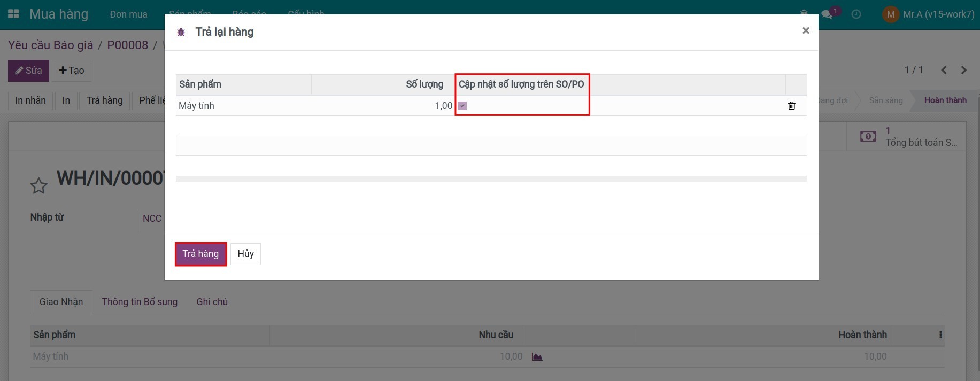Viewport: 980px width, 381px height.
Task: Open the Mua hàng app title
Action: click(x=59, y=14)
